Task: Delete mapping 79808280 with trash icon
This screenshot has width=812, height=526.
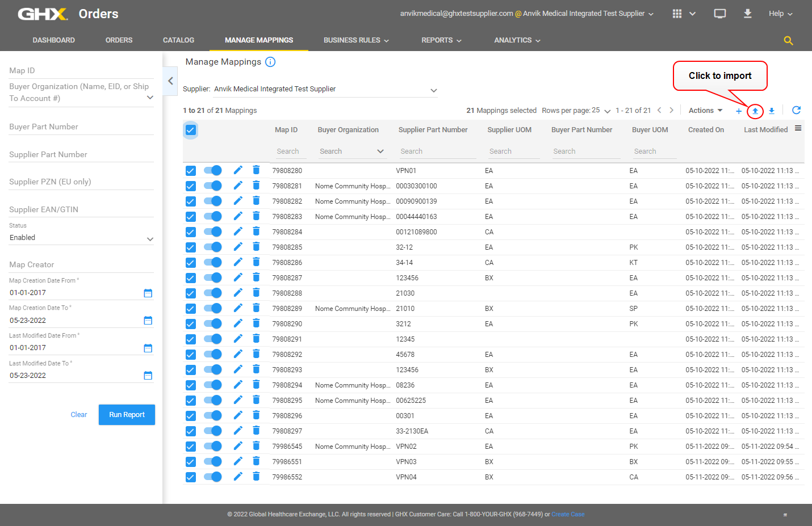Action: 256,170
